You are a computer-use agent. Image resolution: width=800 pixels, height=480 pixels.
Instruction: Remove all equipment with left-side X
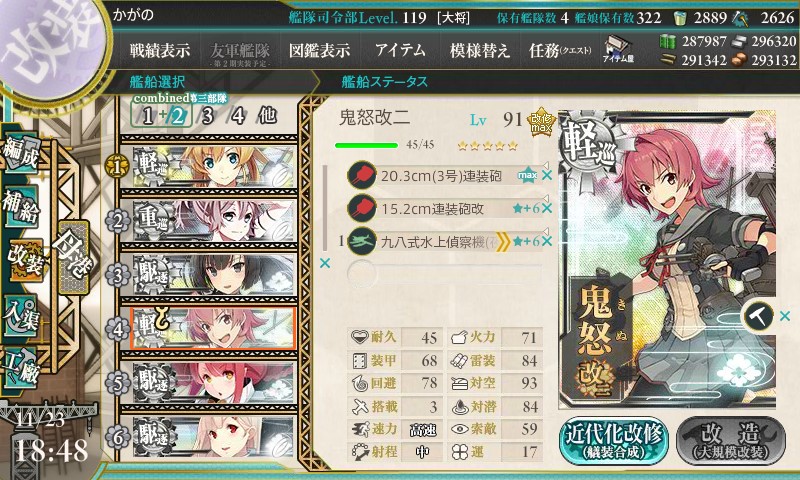[324, 263]
